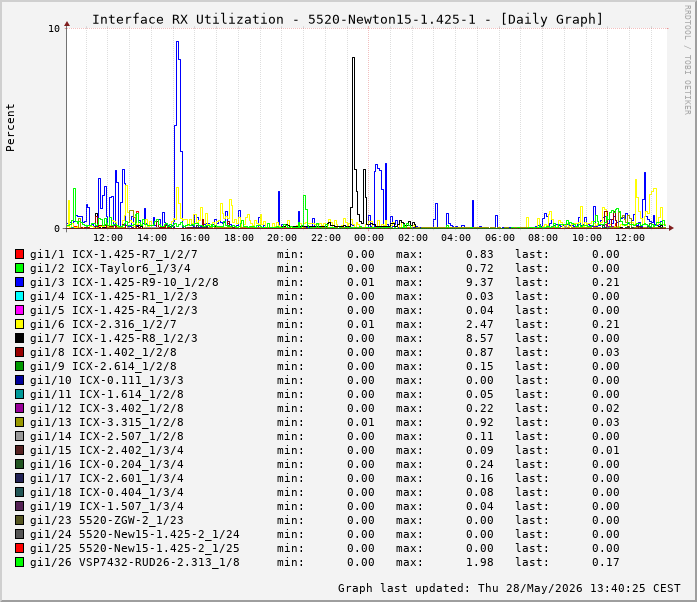Click legend entry gi1/1 ICX-1.425-R7_1/2/7

(113, 254)
